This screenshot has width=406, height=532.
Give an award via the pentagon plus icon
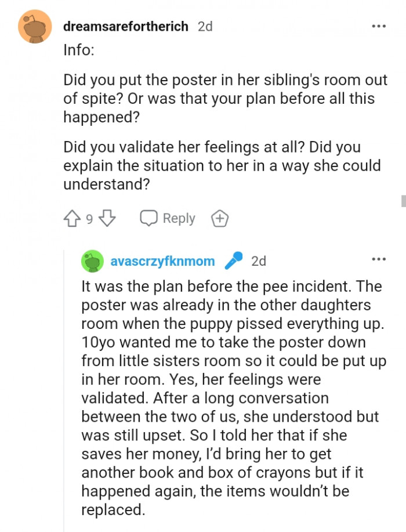[219, 218]
